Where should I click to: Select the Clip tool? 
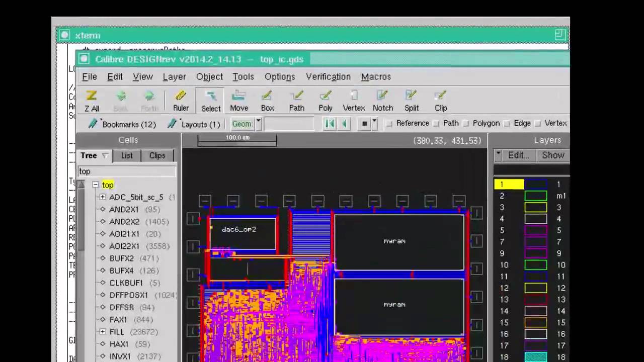click(x=441, y=101)
